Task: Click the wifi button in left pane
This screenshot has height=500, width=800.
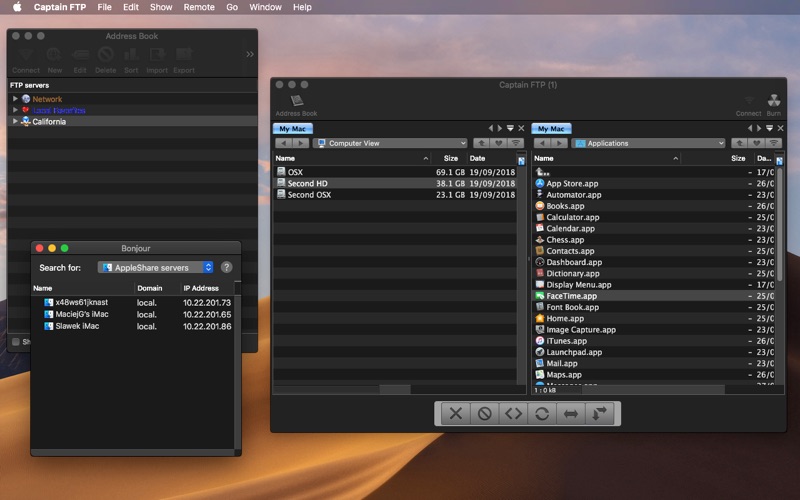Action: click(516, 143)
